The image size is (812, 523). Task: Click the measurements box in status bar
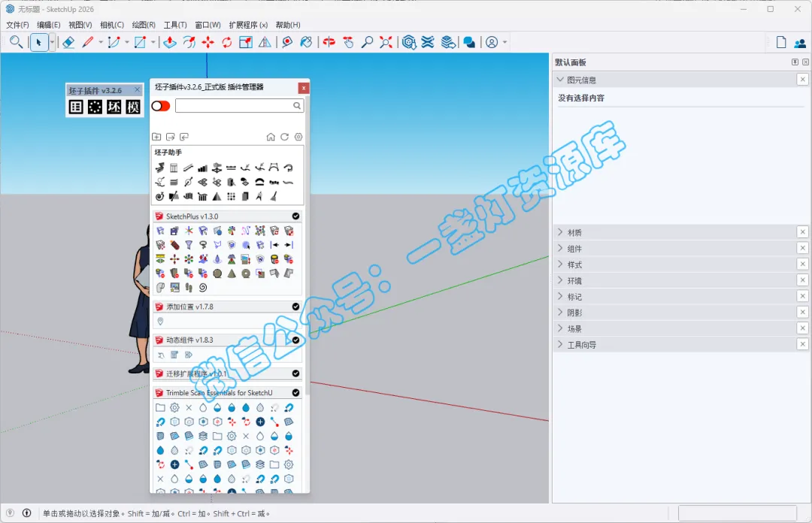click(737, 513)
